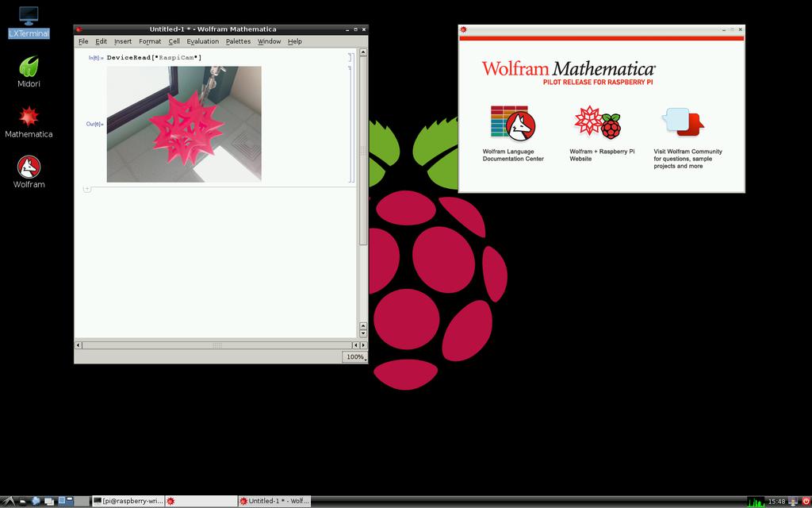Image resolution: width=812 pixels, height=508 pixels.
Task: Click the Wolfram Community speech bubbles icon
Action: coord(684,122)
